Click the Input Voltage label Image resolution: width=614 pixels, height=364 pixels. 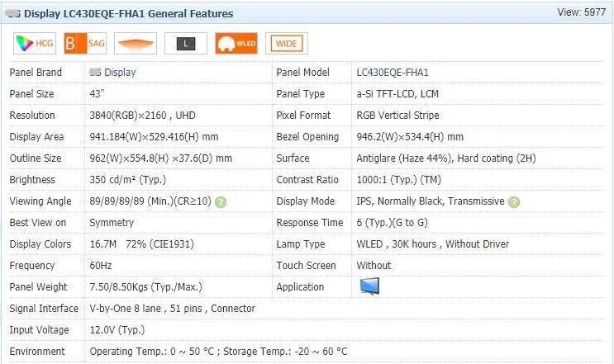point(39,330)
